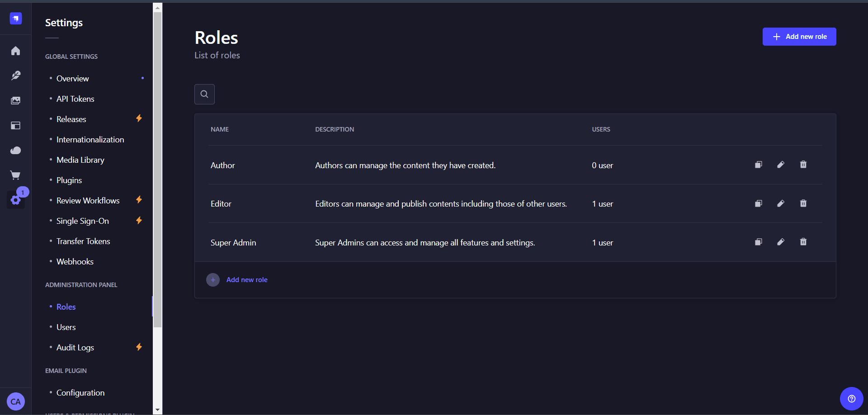The height and width of the screenshot is (415, 868).
Task: Duplicate the Editor role
Action: [x=759, y=203]
